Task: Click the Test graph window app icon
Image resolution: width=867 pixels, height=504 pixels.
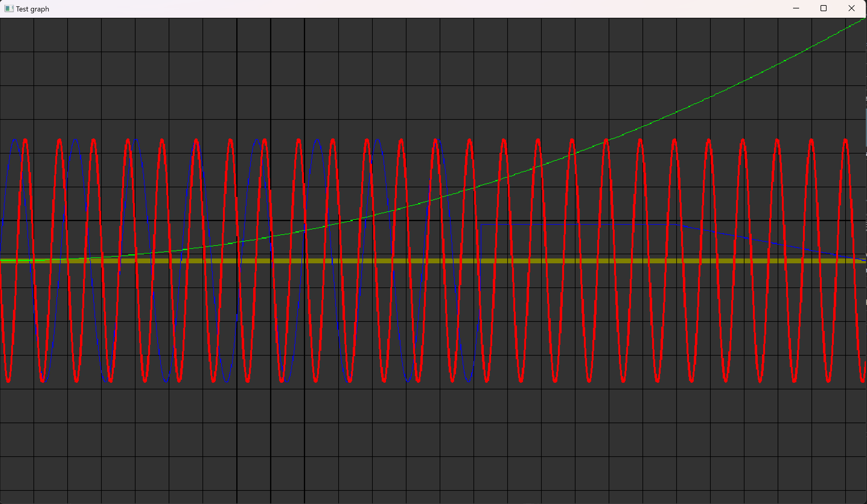Action: click(9, 9)
